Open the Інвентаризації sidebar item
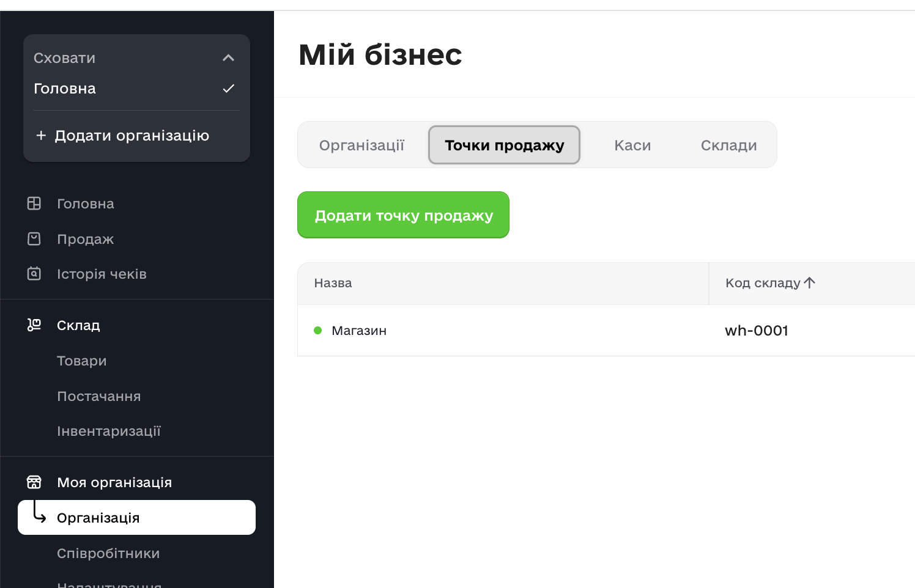Image resolution: width=915 pixels, height=588 pixels. pyautogui.click(x=109, y=431)
